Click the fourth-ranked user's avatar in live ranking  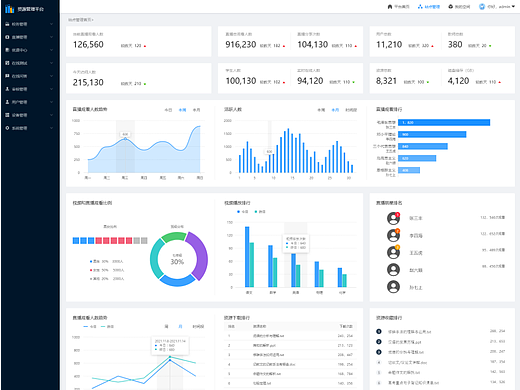pos(393,270)
